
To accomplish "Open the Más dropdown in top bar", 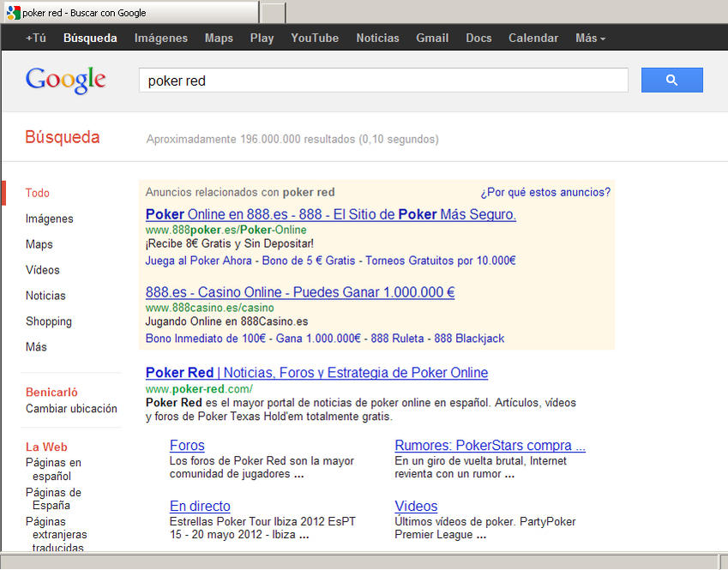I will click(x=590, y=38).
